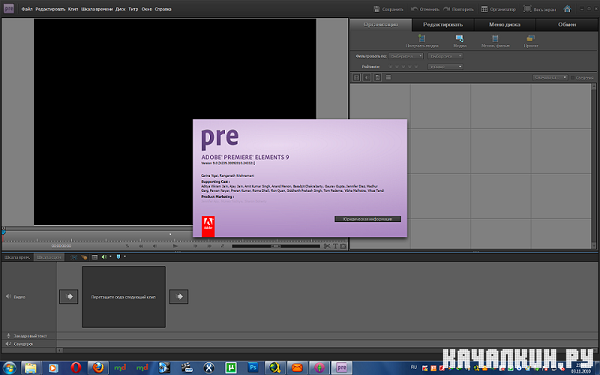Open the Шкала времени menu

tap(97, 9)
